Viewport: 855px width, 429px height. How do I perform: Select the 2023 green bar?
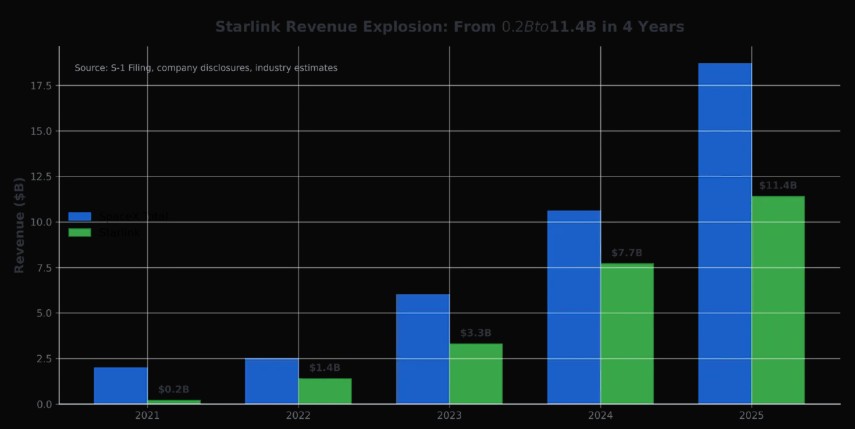pos(476,373)
